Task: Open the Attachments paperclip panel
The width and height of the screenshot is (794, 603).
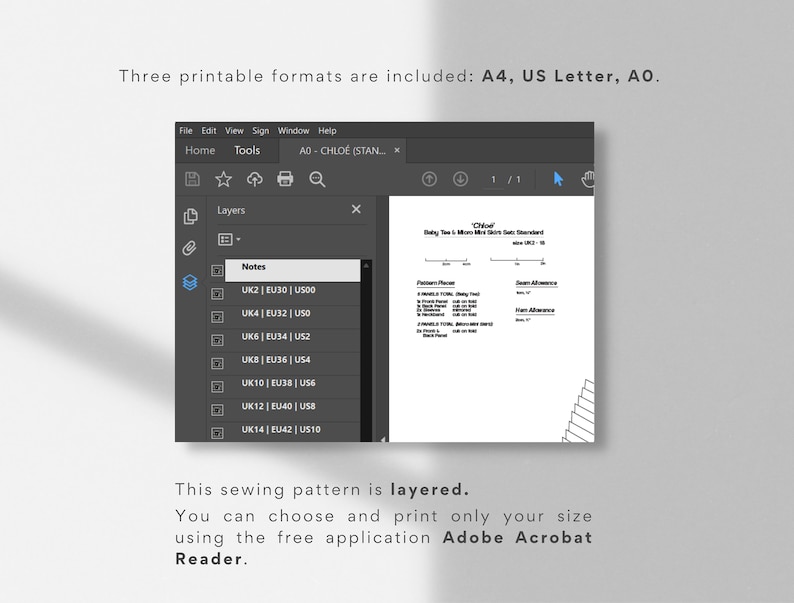Action: click(189, 248)
